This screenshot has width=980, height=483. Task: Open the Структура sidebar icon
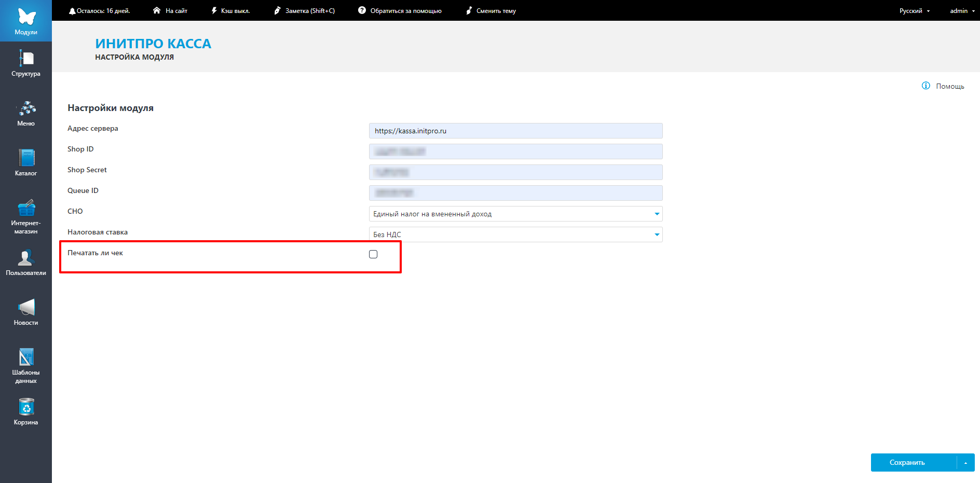[x=26, y=58]
